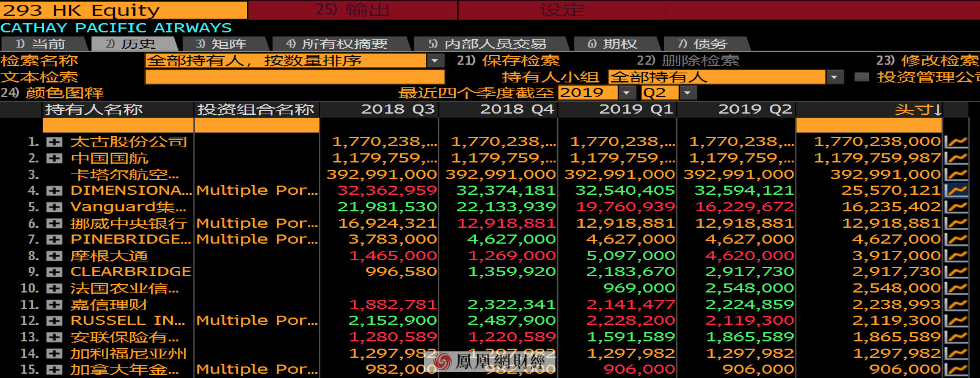The height and width of the screenshot is (378, 980).
Task: Open the year 2019 dropdown arrow
Action: pyautogui.click(x=627, y=93)
